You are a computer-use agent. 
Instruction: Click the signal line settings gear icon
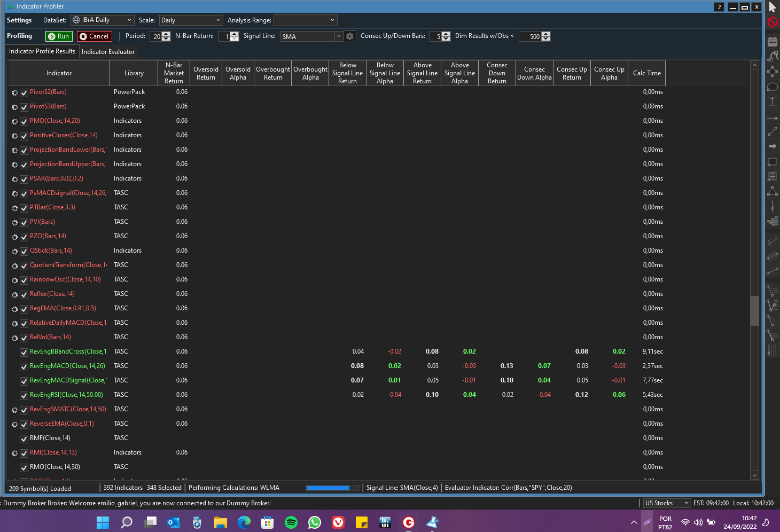(350, 36)
